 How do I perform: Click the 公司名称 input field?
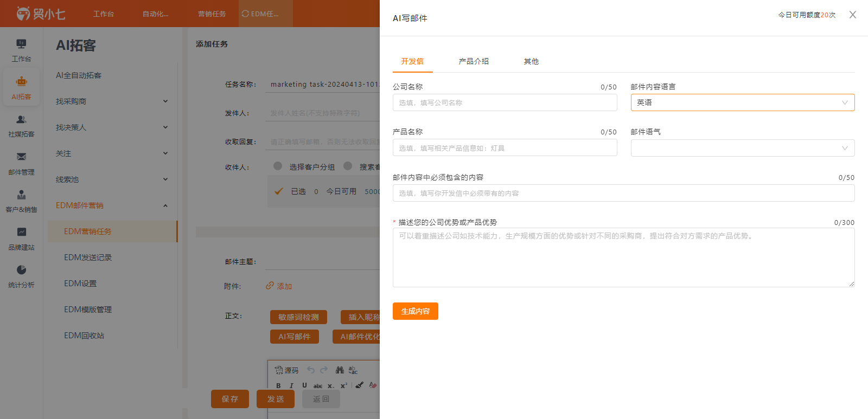pos(505,102)
